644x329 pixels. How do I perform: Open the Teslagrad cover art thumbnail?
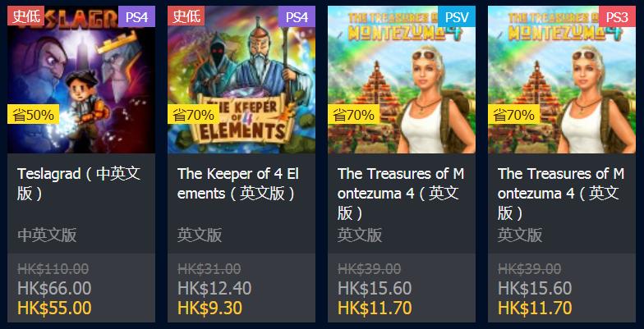pos(81,80)
